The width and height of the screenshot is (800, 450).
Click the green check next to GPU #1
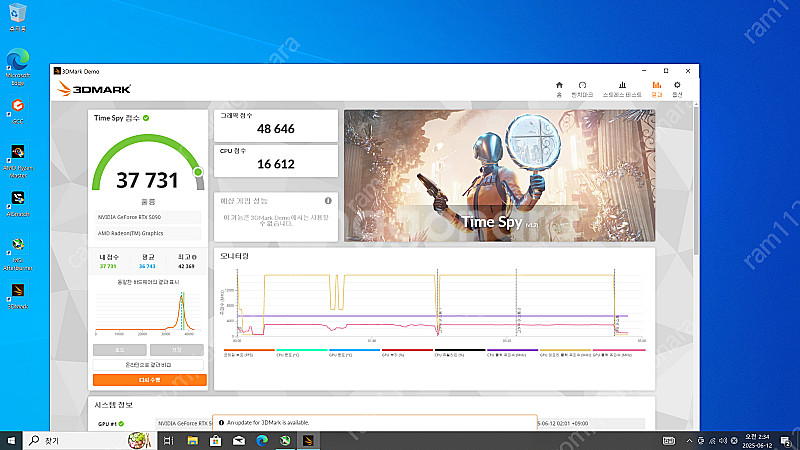[121, 423]
